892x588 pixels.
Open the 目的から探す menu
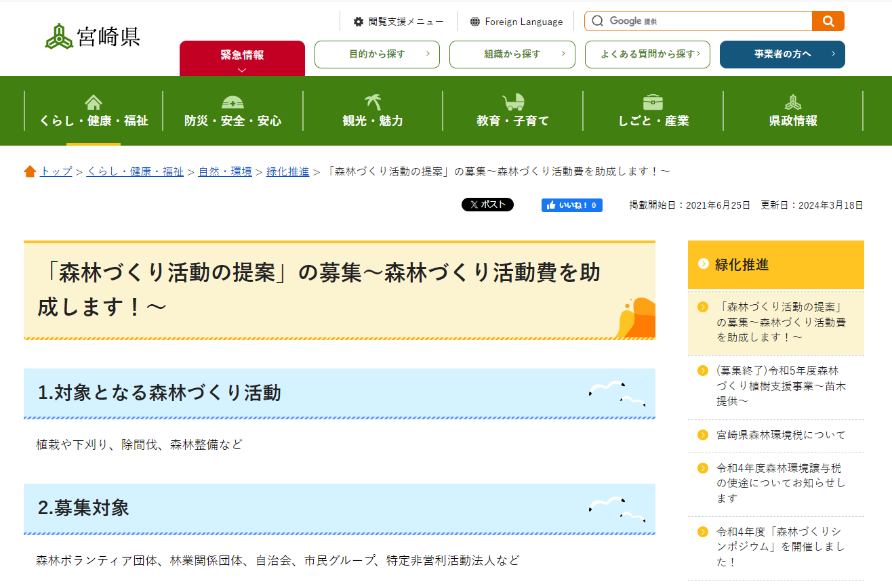377,54
